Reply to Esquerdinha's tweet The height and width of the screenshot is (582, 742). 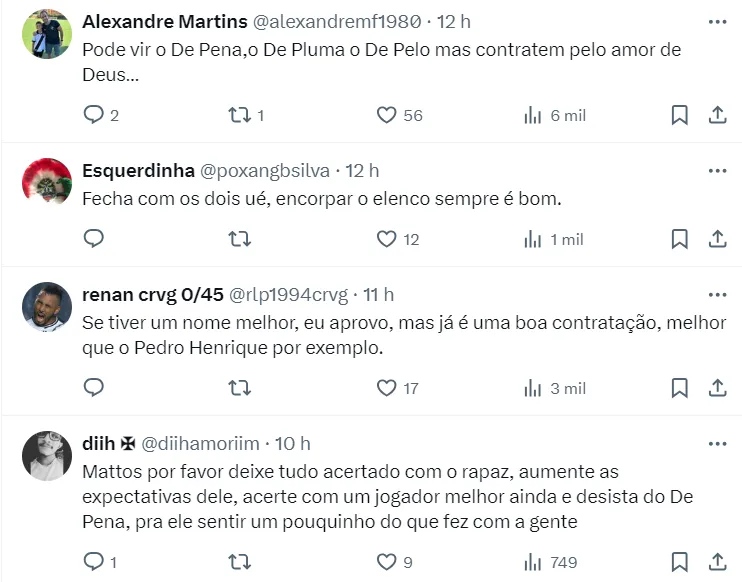click(93, 239)
